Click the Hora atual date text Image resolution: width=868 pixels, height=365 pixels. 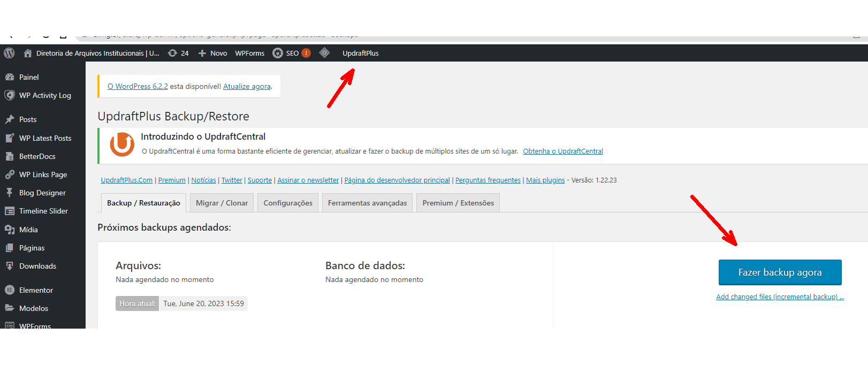203,303
